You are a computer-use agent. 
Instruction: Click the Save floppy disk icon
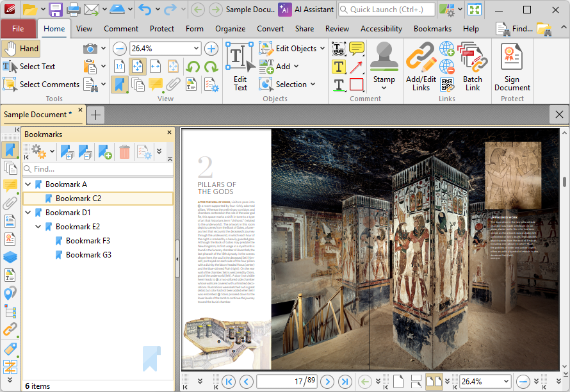coord(56,10)
